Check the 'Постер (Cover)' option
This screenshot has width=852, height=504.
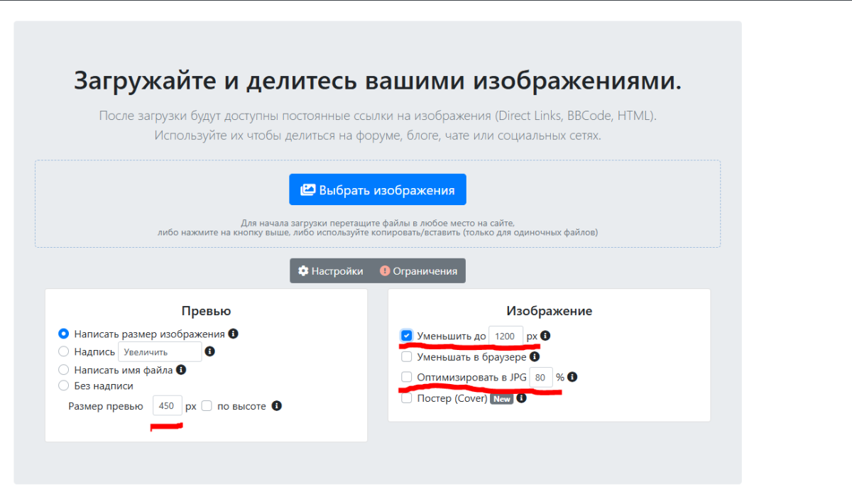point(406,398)
